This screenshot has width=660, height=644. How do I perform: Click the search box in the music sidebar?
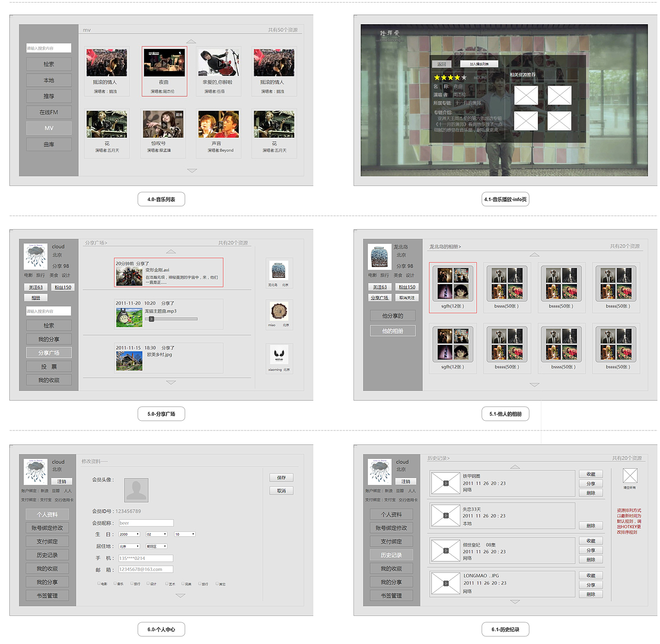point(49,48)
